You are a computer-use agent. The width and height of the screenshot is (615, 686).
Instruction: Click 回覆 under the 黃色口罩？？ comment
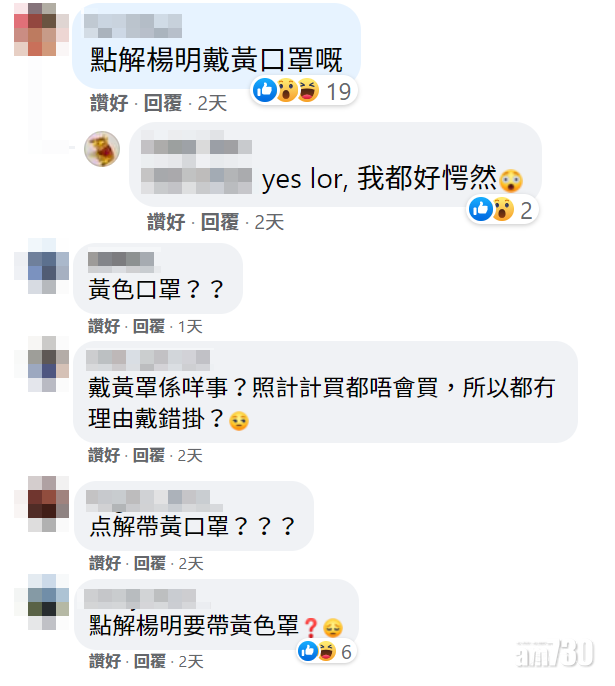[149, 326]
